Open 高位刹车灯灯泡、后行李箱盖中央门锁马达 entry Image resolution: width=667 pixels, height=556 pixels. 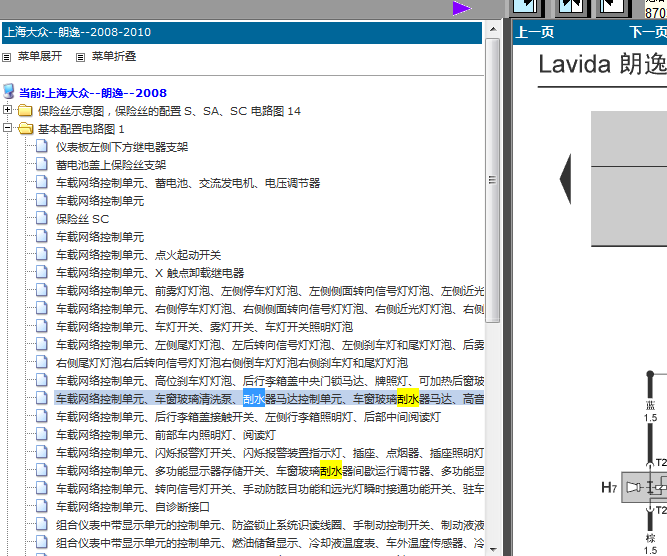click(270, 381)
